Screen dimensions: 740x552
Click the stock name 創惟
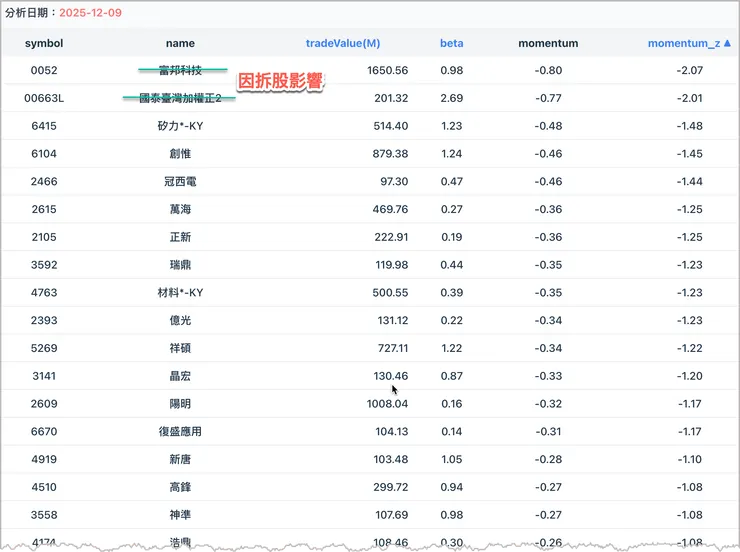(180, 154)
